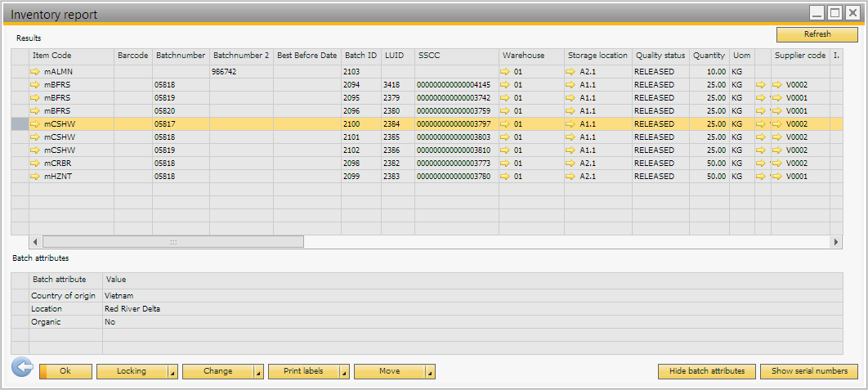Open the Move button dropdown arrow
Image resolution: width=868 pixels, height=390 pixels.
pyautogui.click(x=430, y=372)
